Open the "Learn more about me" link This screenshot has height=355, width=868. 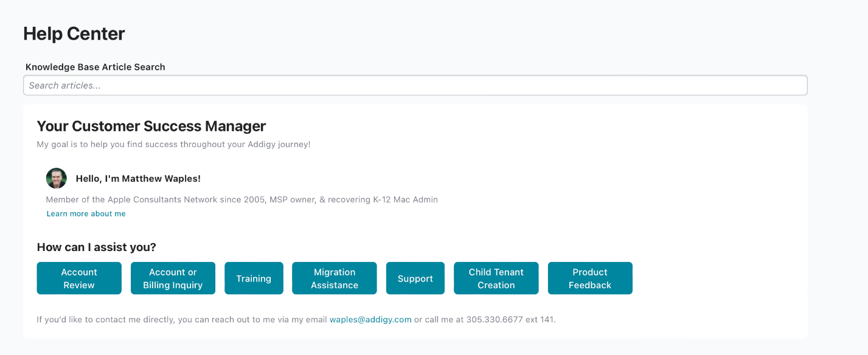pyautogui.click(x=86, y=214)
